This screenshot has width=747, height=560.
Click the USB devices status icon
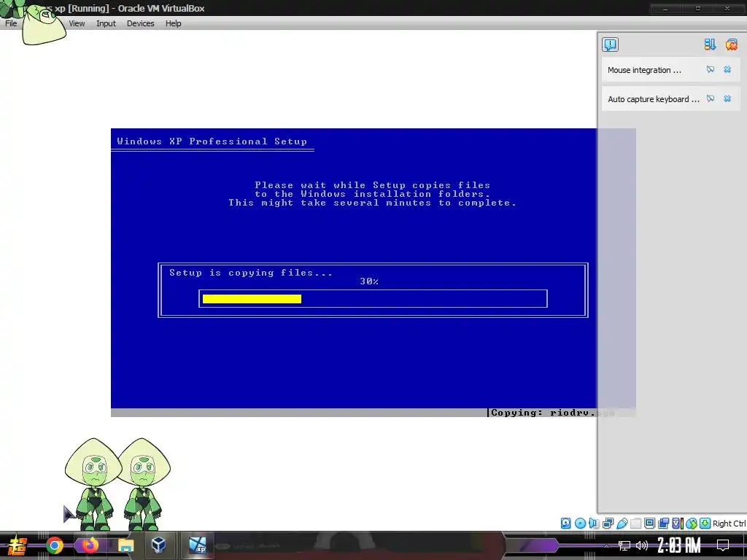622,524
